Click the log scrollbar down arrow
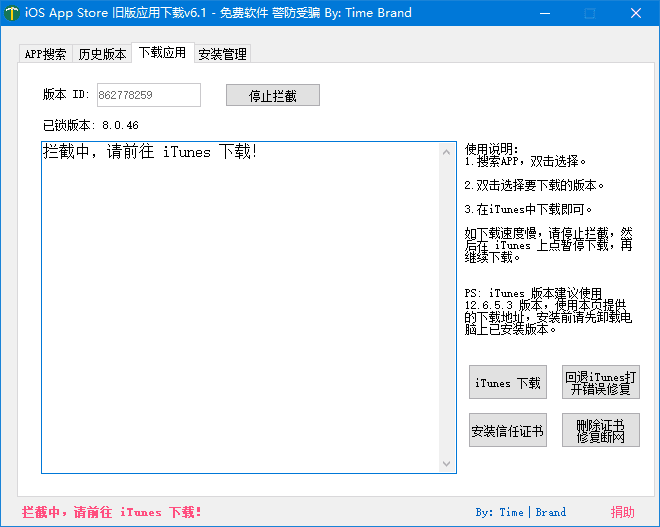 [x=447, y=464]
